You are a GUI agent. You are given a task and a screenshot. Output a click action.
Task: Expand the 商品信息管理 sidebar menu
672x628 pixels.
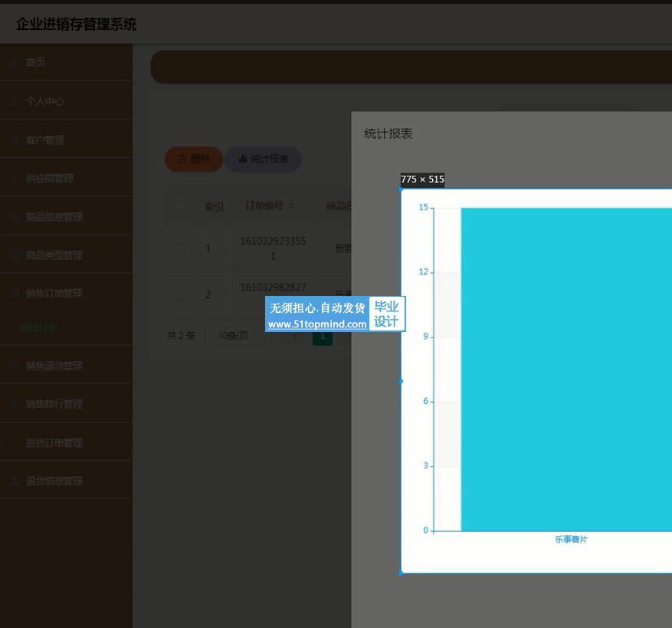pyautogui.click(x=66, y=217)
